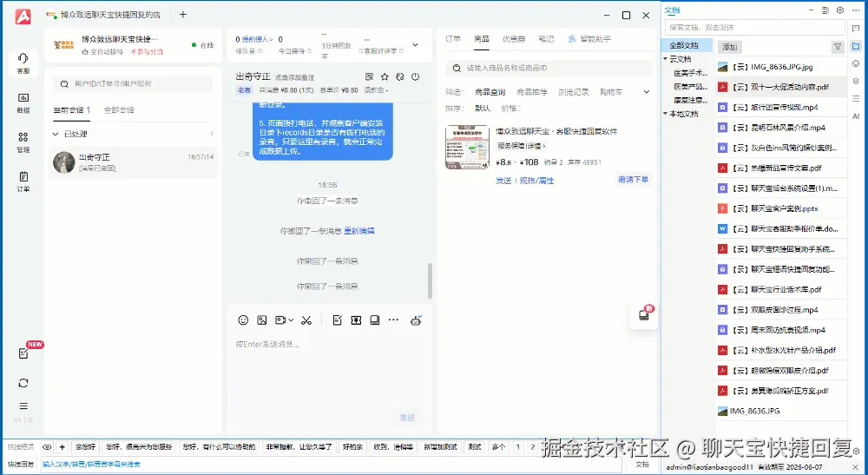Collapse the 本地文档 tree node
Screen dimensions: 868x475
pos(666,114)
